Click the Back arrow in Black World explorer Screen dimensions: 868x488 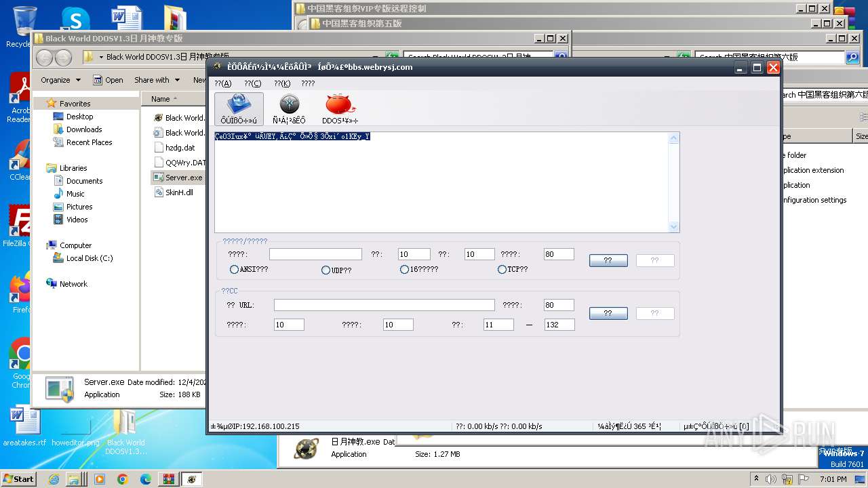(x=44, y=58)
